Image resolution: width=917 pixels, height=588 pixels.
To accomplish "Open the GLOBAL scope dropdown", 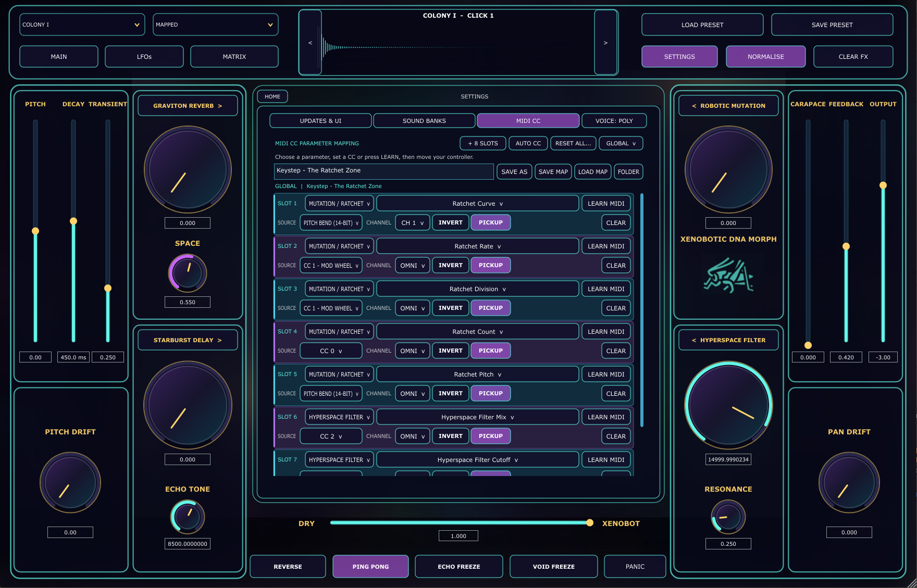I will point(621,143).
